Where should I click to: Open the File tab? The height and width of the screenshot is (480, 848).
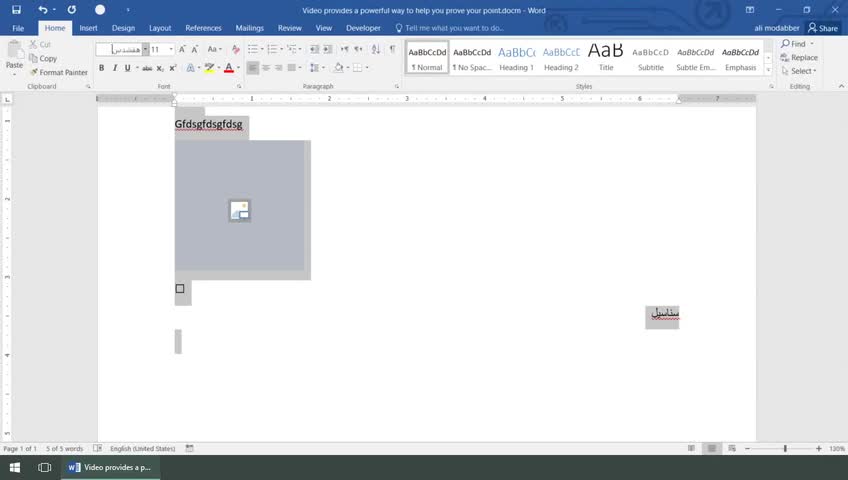coord(18,28)
